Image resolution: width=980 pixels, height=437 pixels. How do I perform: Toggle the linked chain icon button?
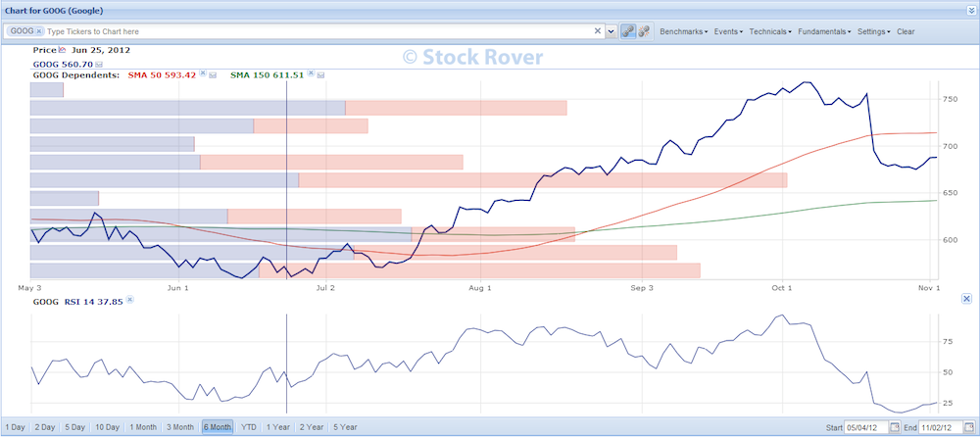628,31
